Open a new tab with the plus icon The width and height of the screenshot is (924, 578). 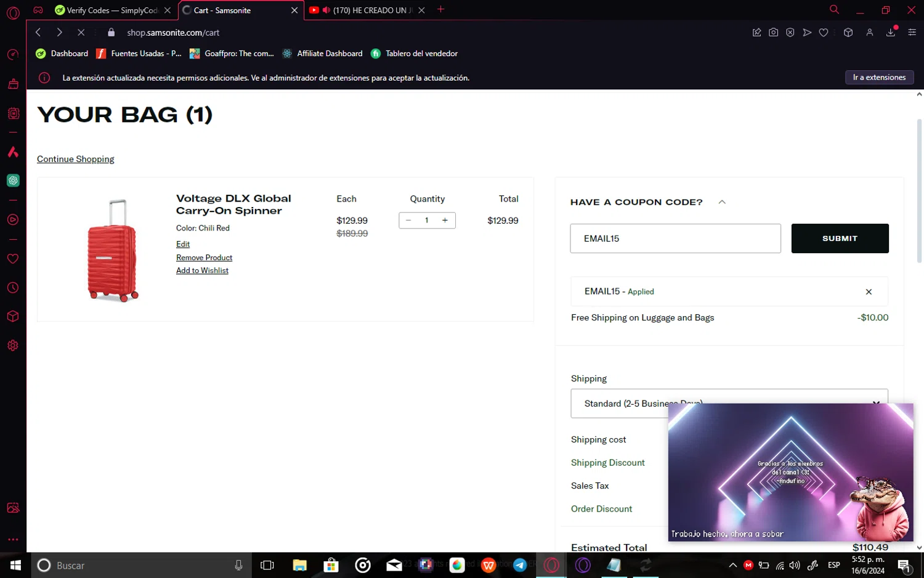point(440,9)
